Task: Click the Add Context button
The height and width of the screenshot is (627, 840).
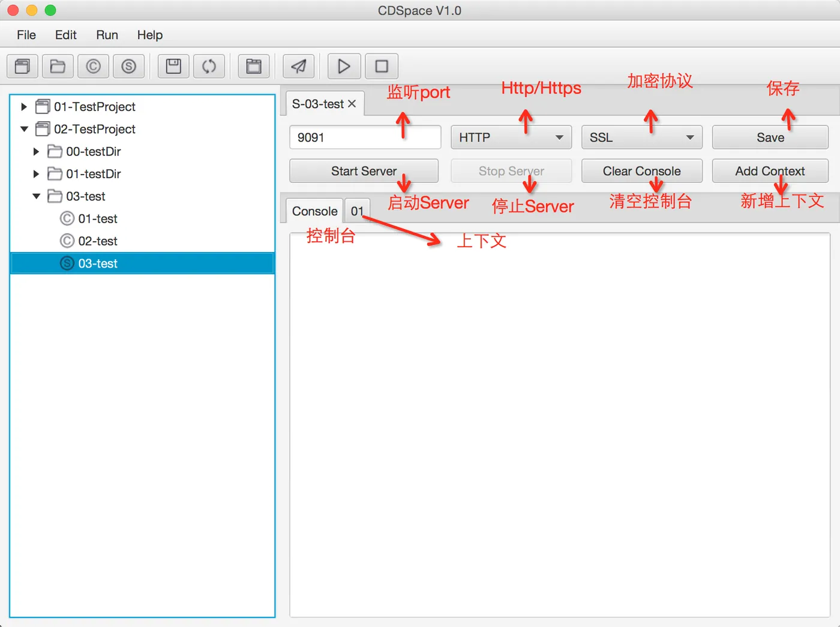Action: tap(770, 171)
